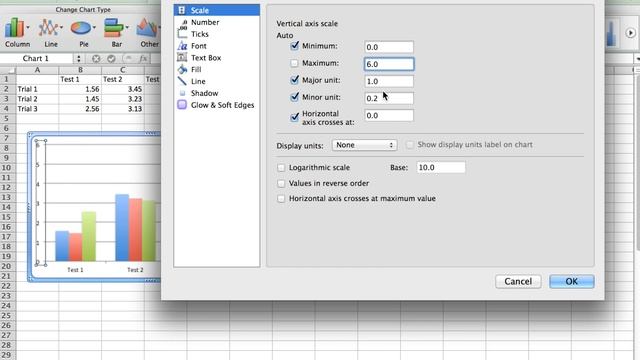640x360 pixels.
Task: Select cell C3 with value 3.23
Action: pyautogui.click(x=123, y=99)
